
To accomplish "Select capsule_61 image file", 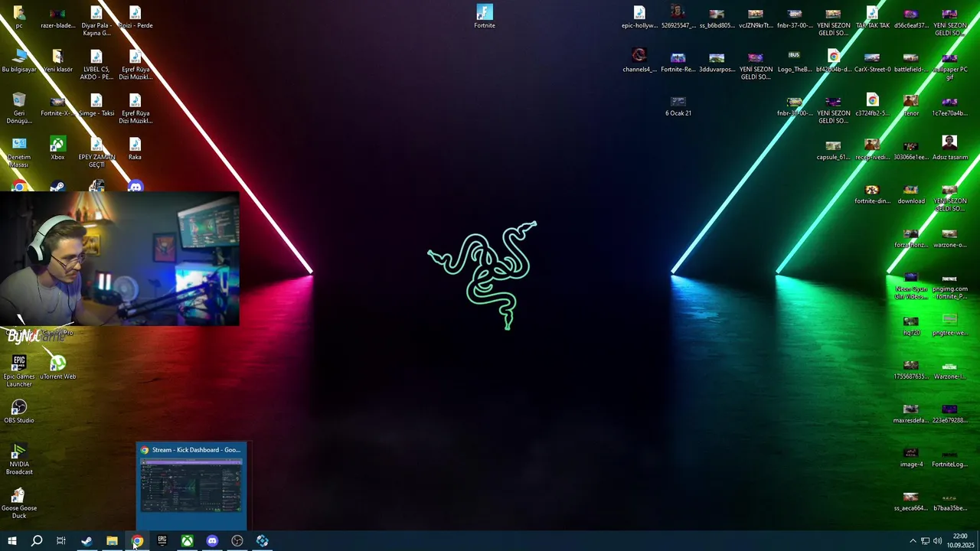I will [x=833, y=148].
